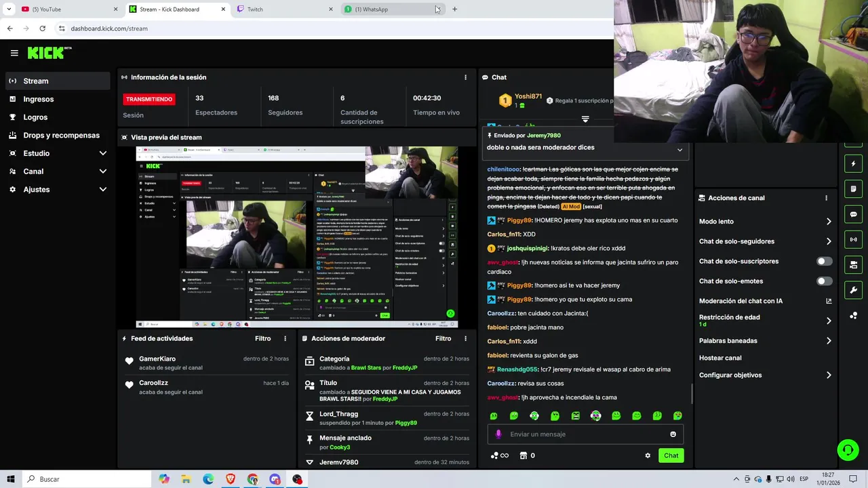868x488 pixels.
Task: Open the Acciones de canal three-dot menu
Action: [826, 198]
